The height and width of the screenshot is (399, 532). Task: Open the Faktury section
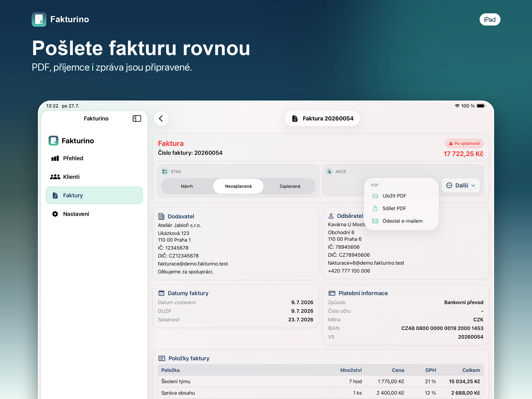coord(94,195)
